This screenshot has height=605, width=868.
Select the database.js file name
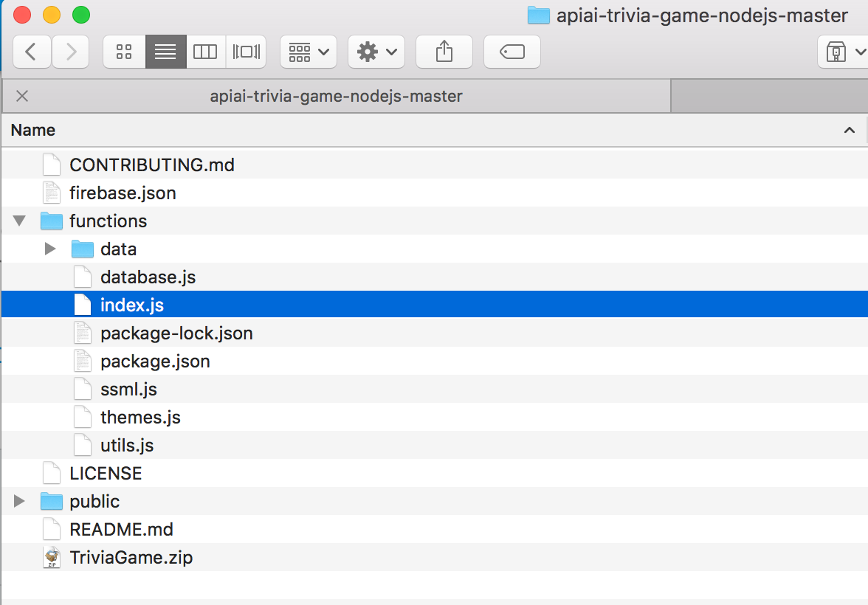click(x=148, y=277)
